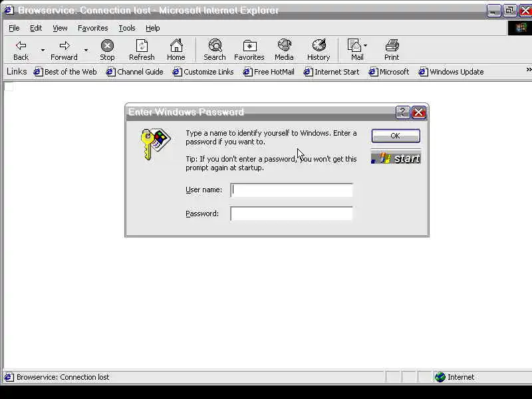
Task: Click OK in password dialog
Action: click(396, 136)
